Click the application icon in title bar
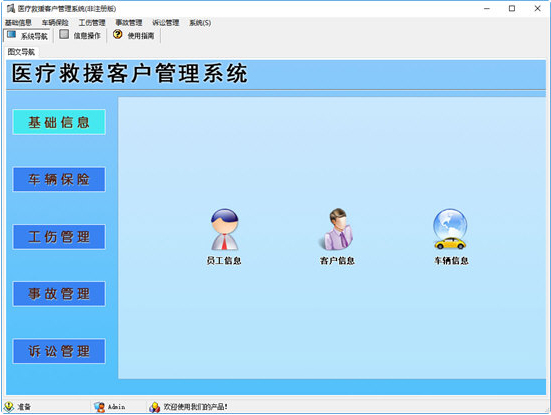This screenshot has height=415, width=551. point(11,8)
